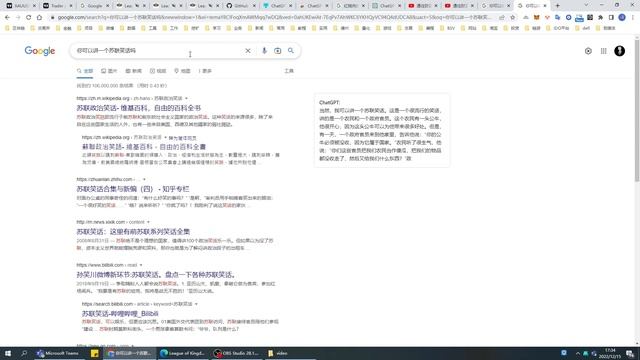
Task: Switch to the 地图 (Maps) tab
Action: (182, 71)
